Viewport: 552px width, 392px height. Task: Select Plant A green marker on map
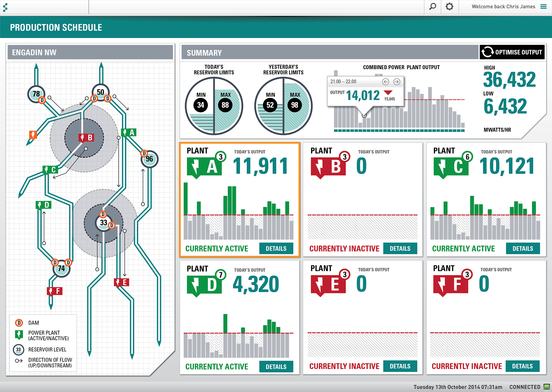[x=129, y=133]
